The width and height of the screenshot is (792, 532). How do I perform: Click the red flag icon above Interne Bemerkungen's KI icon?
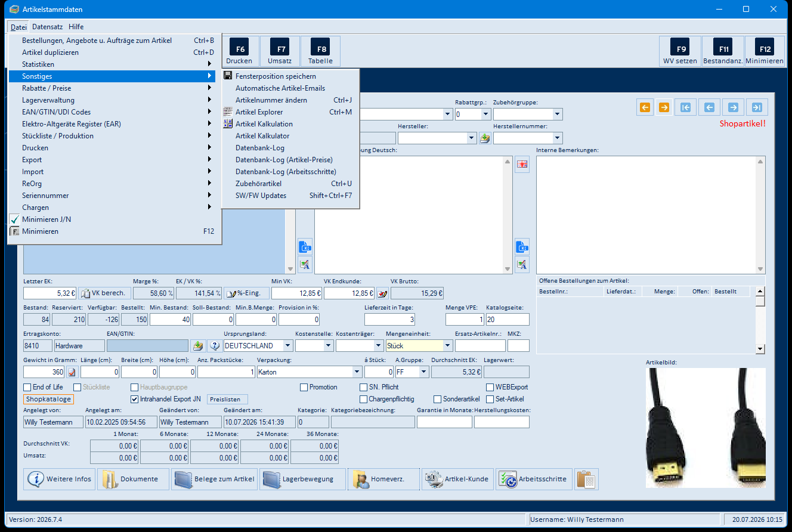click(x=522, y=164)
